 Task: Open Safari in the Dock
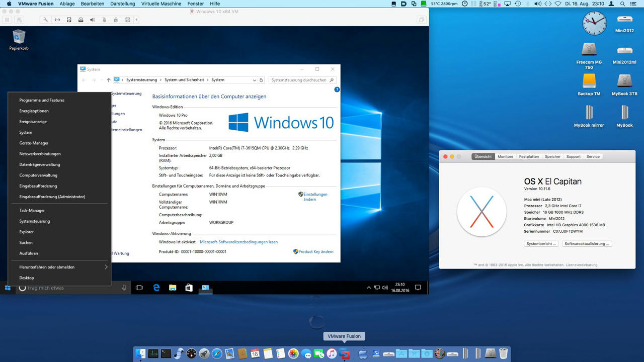click(x=217, y=353)
